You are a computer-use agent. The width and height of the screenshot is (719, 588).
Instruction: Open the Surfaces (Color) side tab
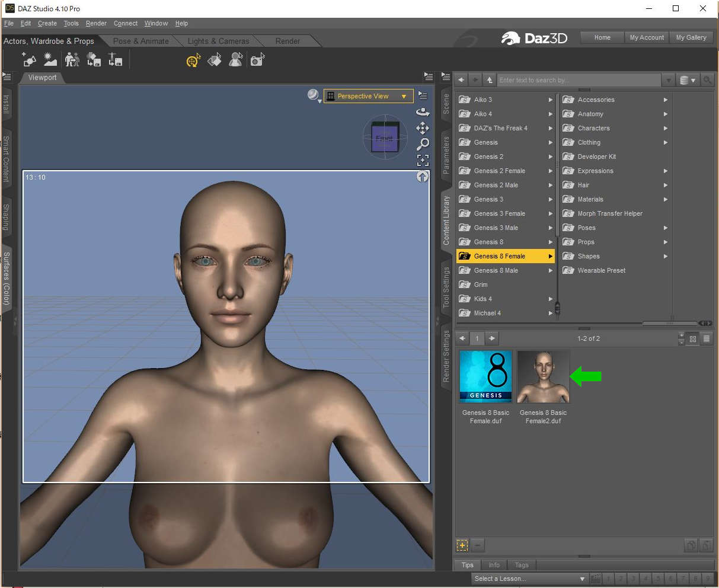pos(6,279)
